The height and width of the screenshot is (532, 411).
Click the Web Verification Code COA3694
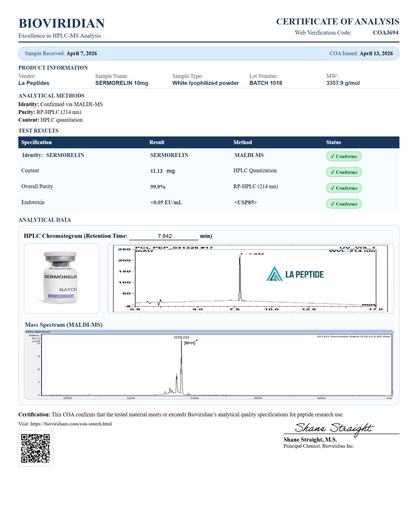point(385,33)
